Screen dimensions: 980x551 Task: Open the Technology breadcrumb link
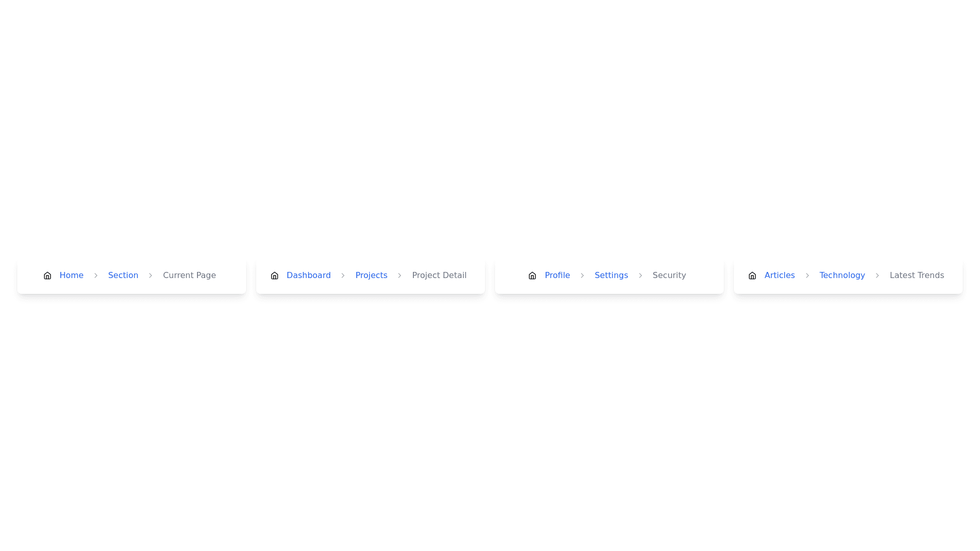tap(842, 275)
